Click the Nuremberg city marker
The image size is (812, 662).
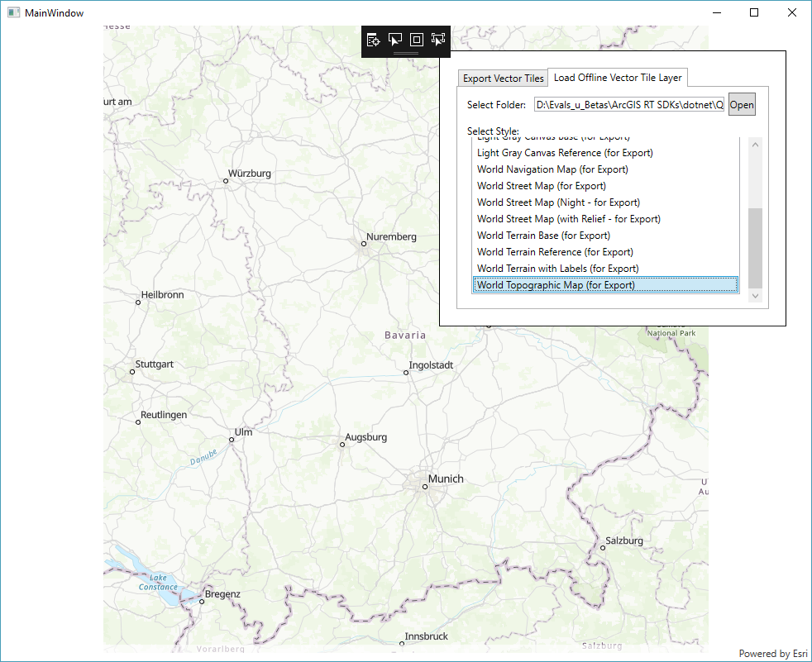(364, 243)
